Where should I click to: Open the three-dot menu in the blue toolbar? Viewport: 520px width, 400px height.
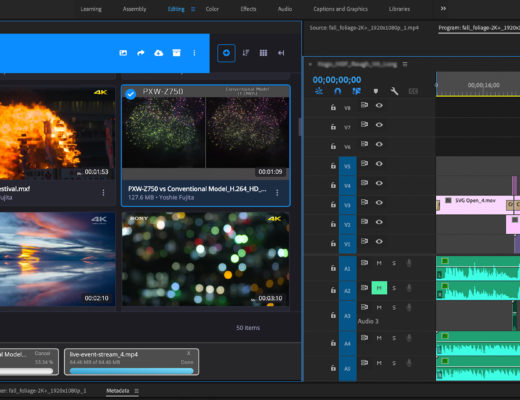194,53
